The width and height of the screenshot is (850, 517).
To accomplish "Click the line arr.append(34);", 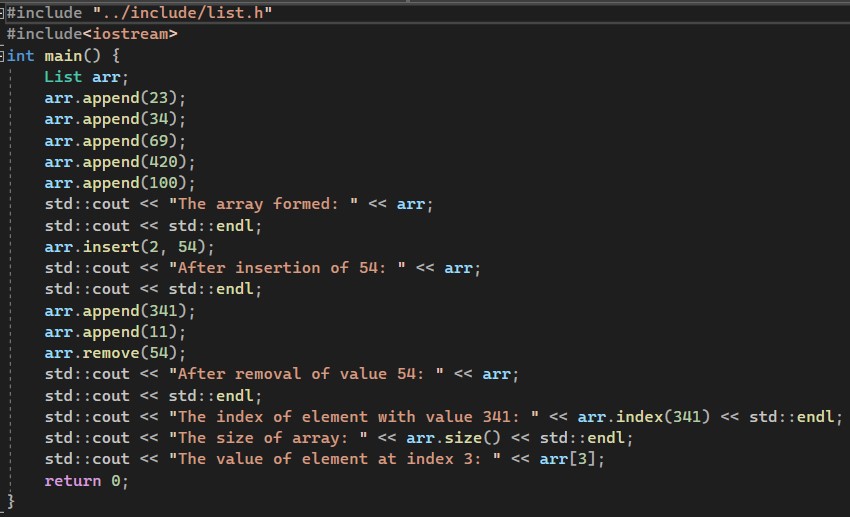I will point(115,119).
